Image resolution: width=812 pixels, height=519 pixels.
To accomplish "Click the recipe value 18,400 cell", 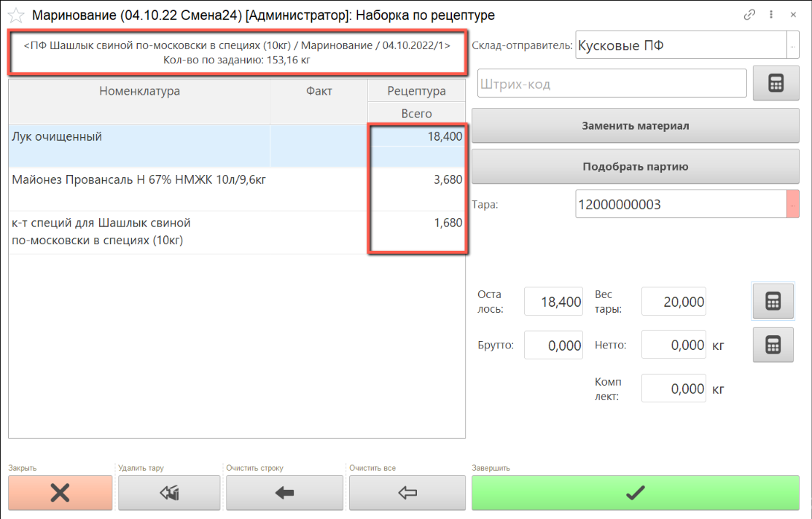I will 416,137.
